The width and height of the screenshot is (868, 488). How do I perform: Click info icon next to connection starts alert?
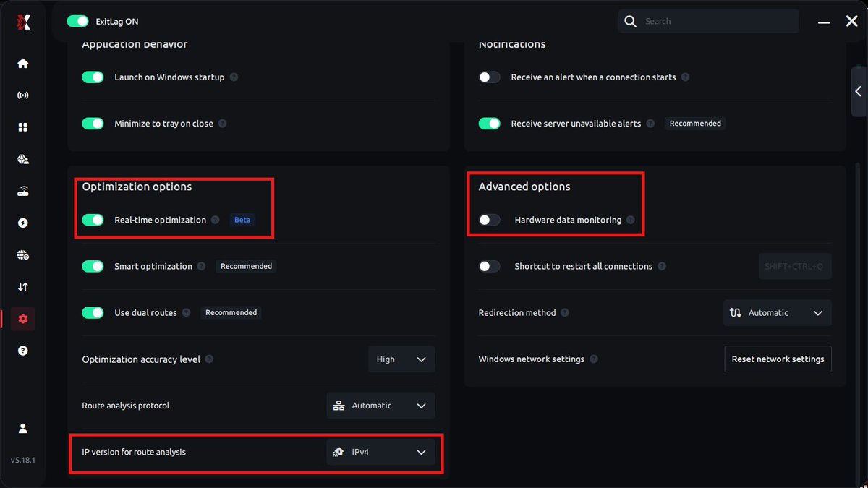(x=685, y=77)
